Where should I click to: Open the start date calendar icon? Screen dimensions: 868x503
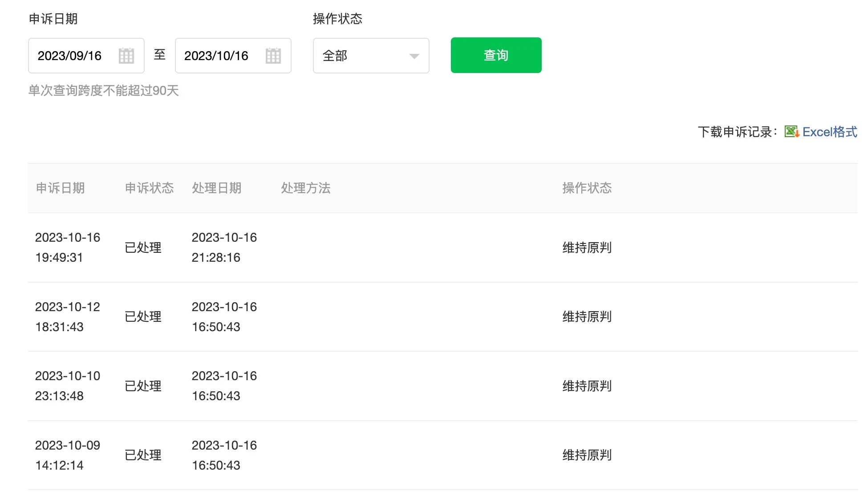pos(126,56)
